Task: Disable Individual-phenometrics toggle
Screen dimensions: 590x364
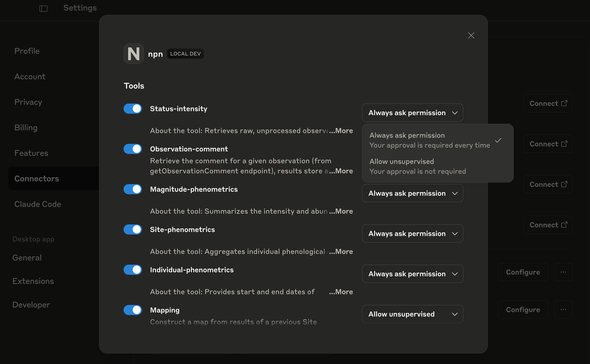Action: pos(133,270)
